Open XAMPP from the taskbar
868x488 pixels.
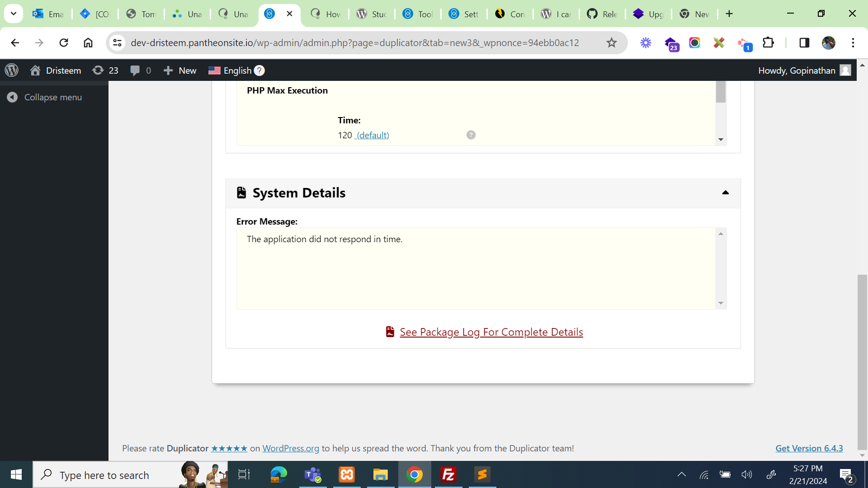(x=347, y=474)
